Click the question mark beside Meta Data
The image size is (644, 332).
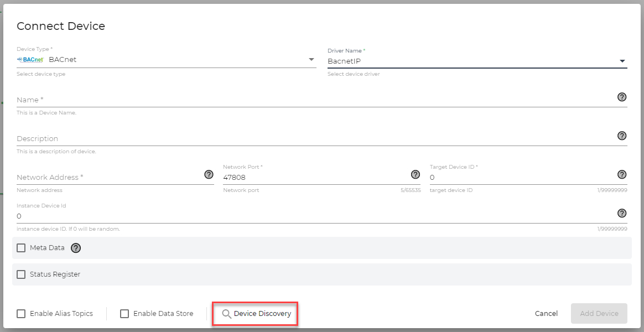[x=76, y=248]
